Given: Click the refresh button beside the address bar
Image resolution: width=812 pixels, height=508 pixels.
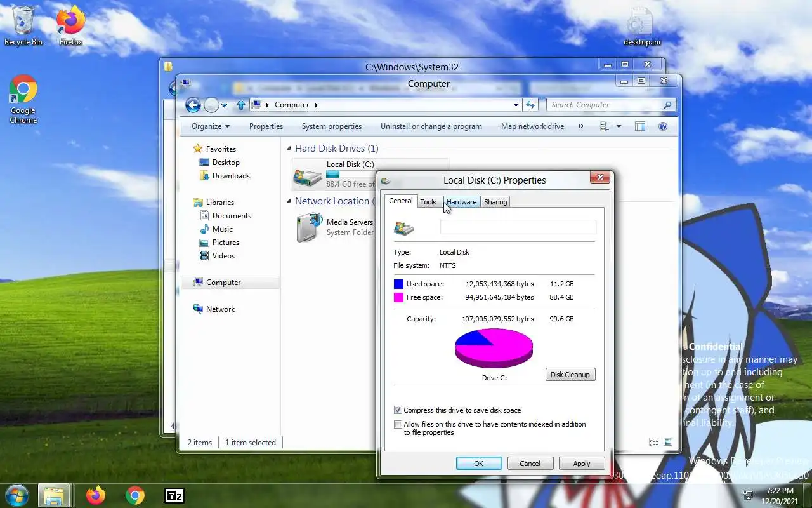Looking at the screenshot, I should [531, 105].
